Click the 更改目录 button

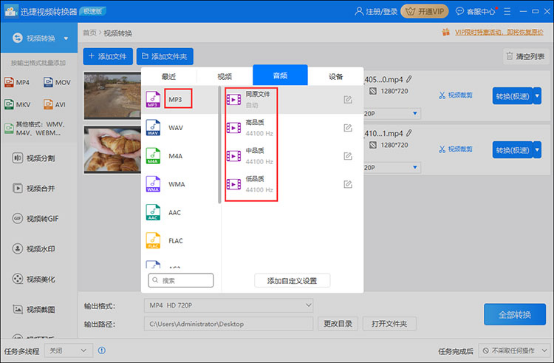click(x=338, y=324)
